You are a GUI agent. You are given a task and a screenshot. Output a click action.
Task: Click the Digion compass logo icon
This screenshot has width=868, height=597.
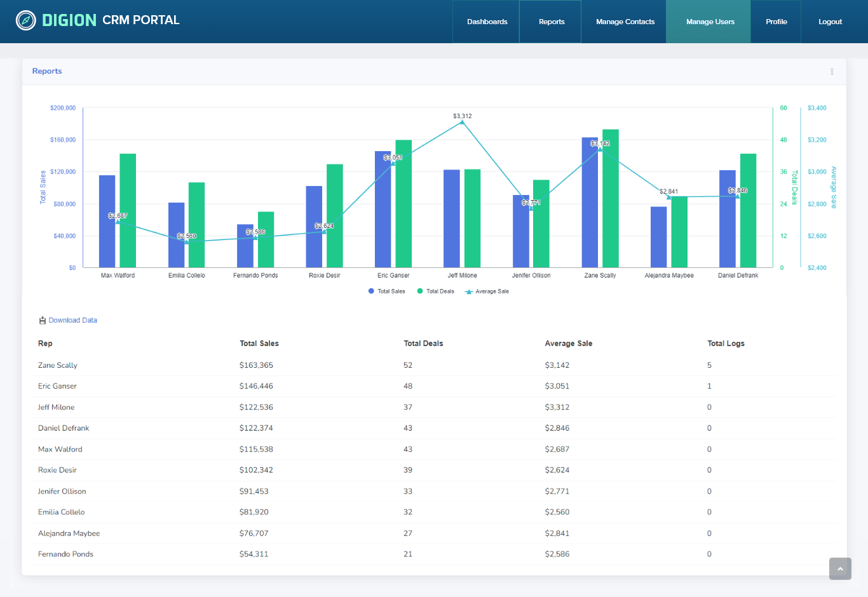click(26, 20)
